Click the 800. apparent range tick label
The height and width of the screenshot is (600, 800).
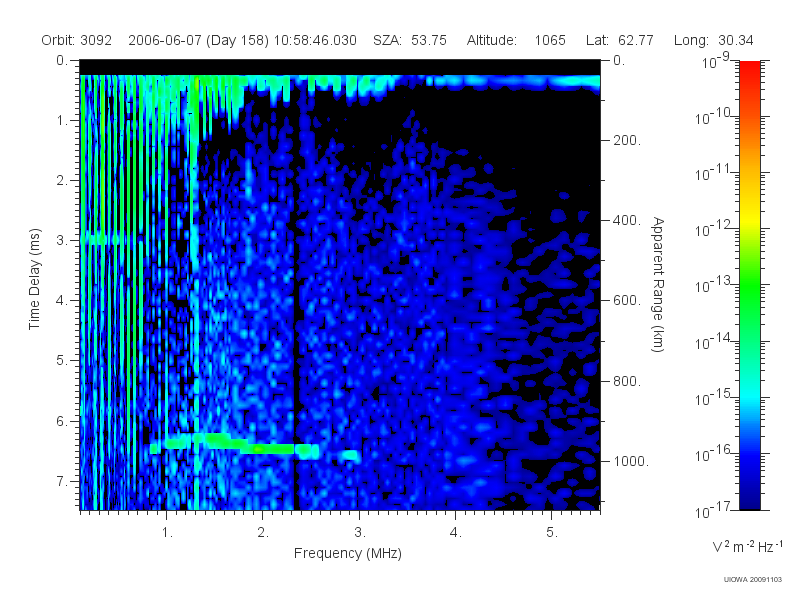tap(627, 381)
